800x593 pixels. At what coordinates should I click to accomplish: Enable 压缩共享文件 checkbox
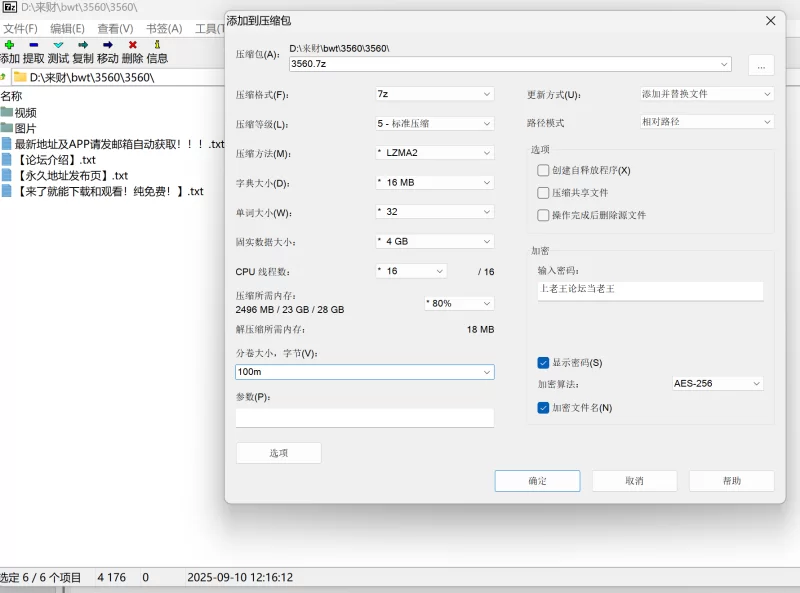tap(543, 192)
